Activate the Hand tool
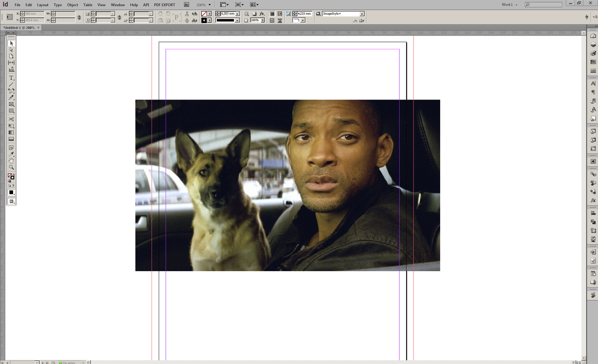This screenshot has height=364, width=598. tap(11, 160)
